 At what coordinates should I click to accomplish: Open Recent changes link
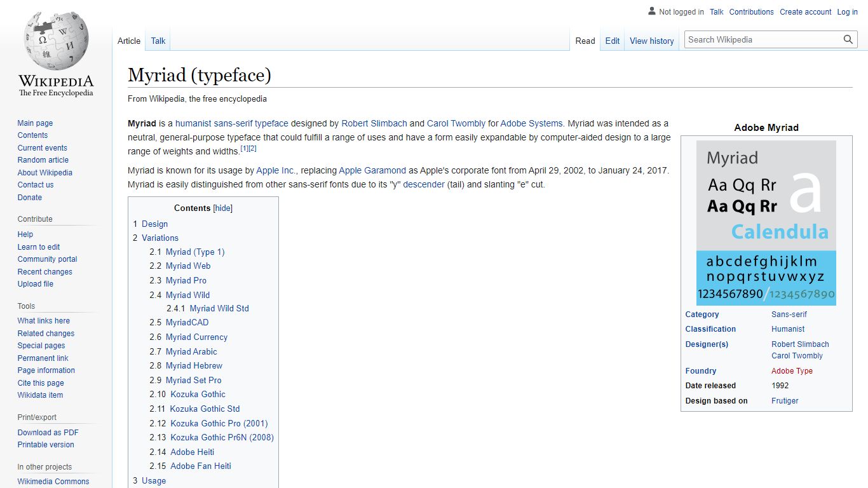point(45,272)
